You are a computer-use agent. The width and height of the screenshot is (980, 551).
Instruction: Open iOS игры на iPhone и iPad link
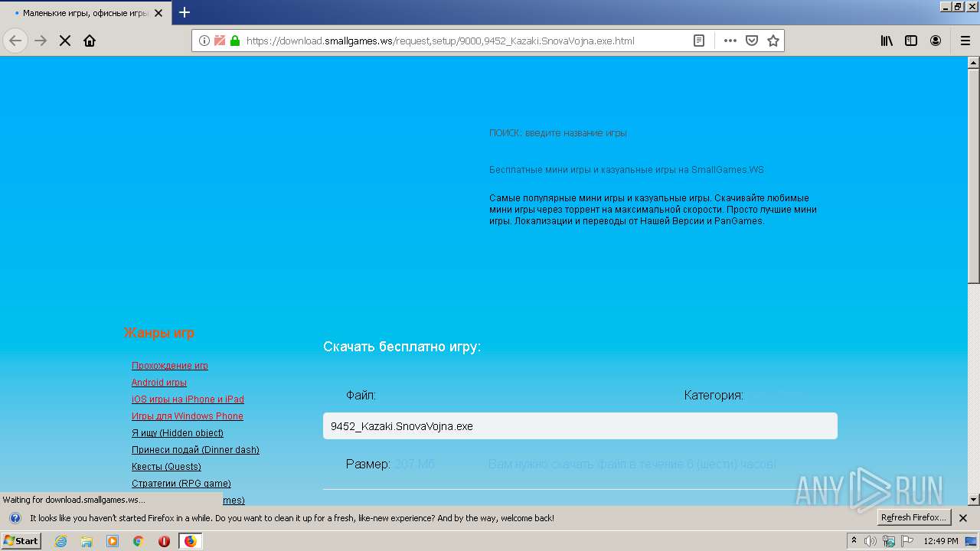coord(188,399)
